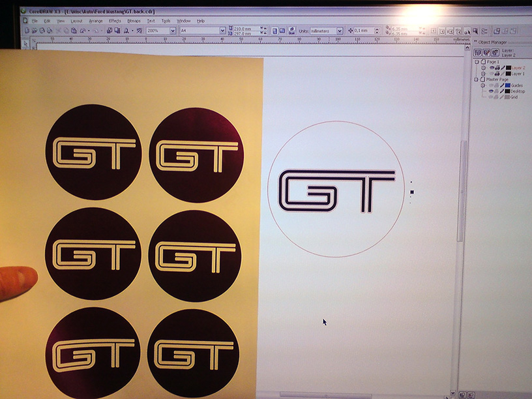Select Portrait page orientation

(x=274, y=31)
